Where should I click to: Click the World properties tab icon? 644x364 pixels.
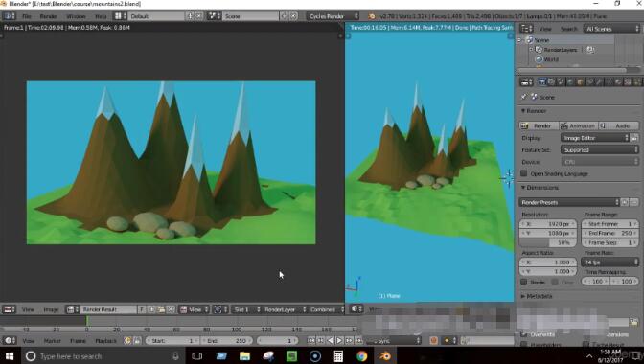click(570, 82)
